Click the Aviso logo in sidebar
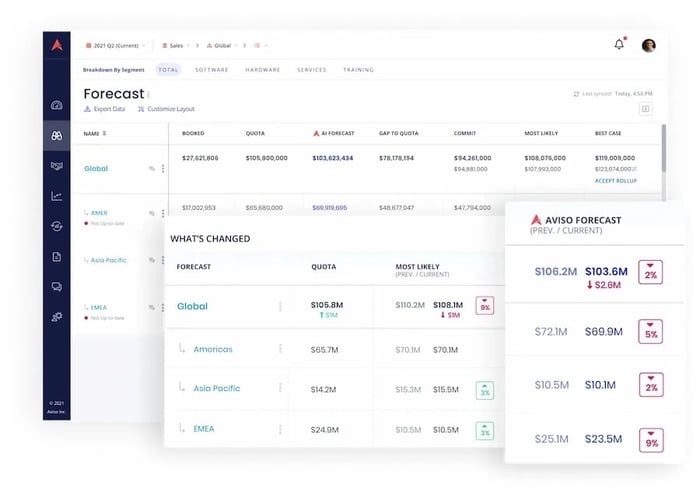 click(57, 45)
